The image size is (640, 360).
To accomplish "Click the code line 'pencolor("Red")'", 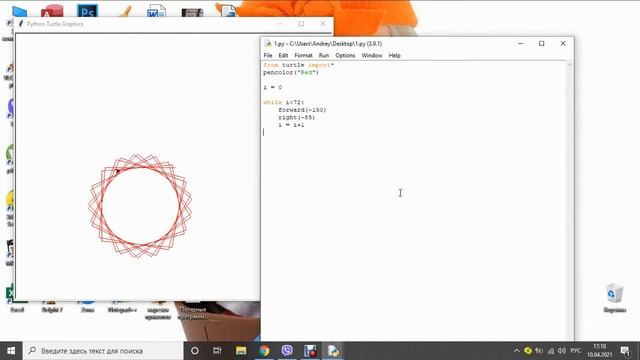I will [x=291, y=72].
